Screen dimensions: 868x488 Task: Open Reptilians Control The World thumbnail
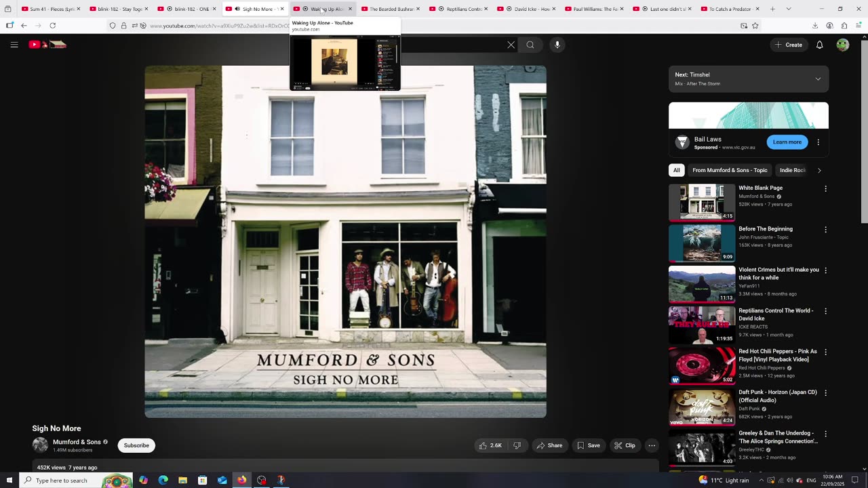point(702,325)
